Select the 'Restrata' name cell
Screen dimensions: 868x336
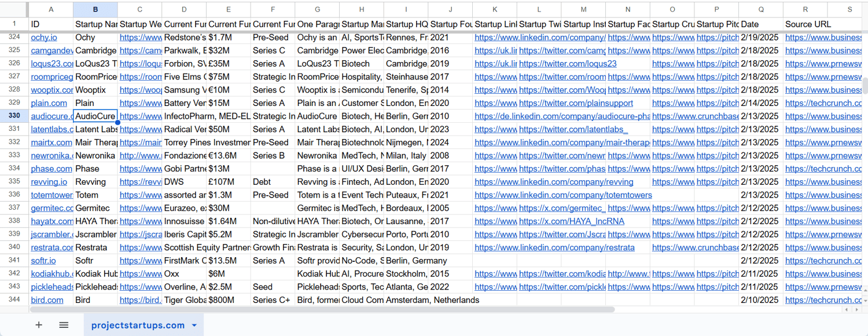95,247
